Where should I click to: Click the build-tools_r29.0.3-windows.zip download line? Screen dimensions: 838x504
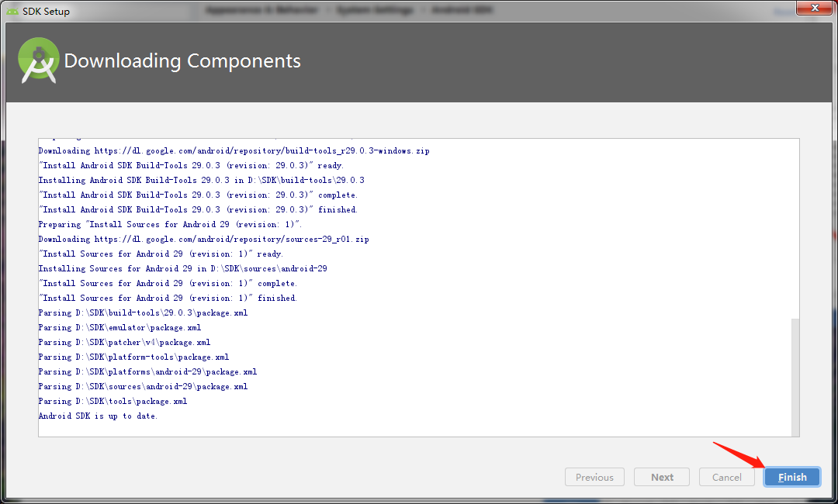coord(234,151)
